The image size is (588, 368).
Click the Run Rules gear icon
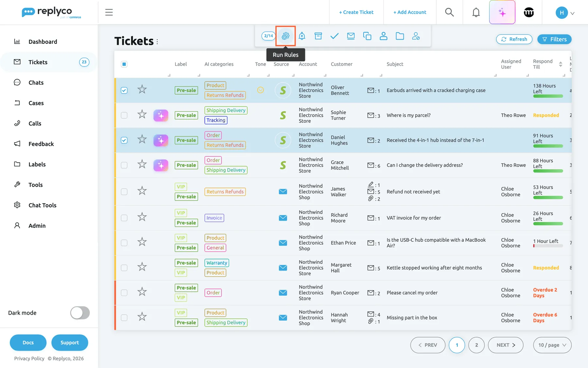[286, 36]
